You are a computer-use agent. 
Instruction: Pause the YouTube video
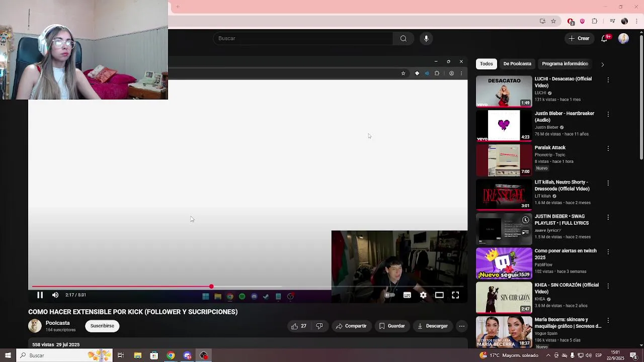click(x=40, y=295)
